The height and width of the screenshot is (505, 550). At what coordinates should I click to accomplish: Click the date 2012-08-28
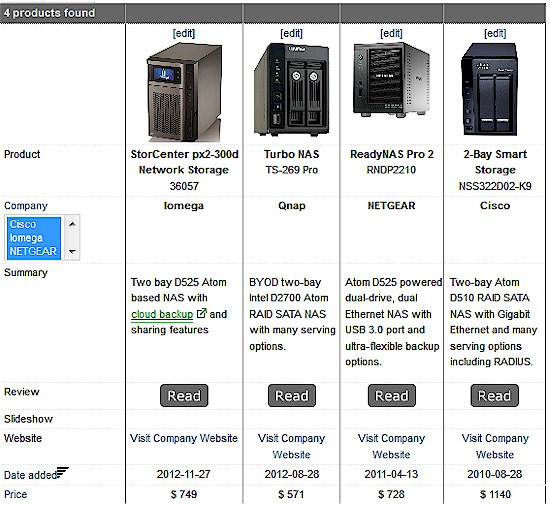click(x=291, y=474)
